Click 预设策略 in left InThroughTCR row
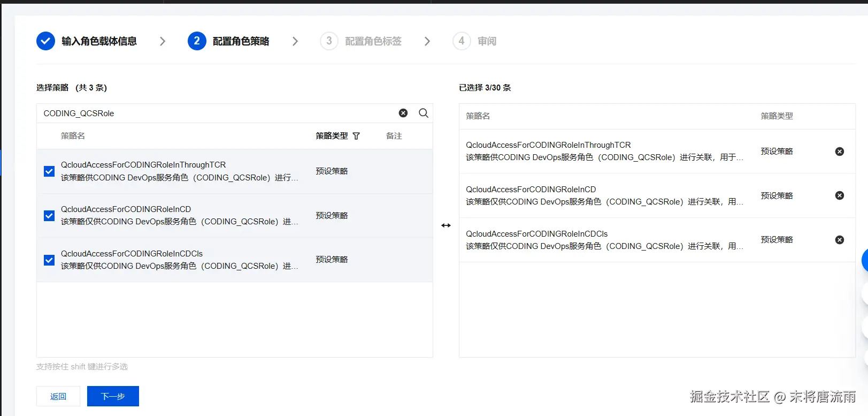The width and height of the screenshot is (868, 416). click(x=332, y=171)
